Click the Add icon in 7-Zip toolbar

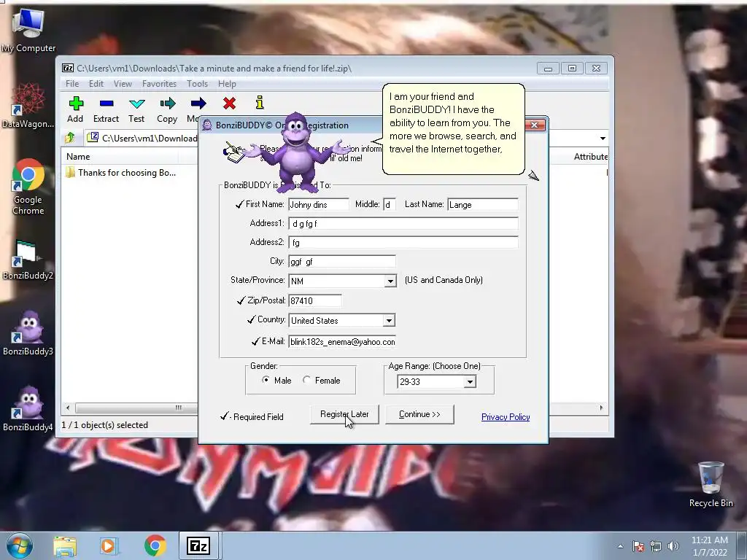(75, 104)
